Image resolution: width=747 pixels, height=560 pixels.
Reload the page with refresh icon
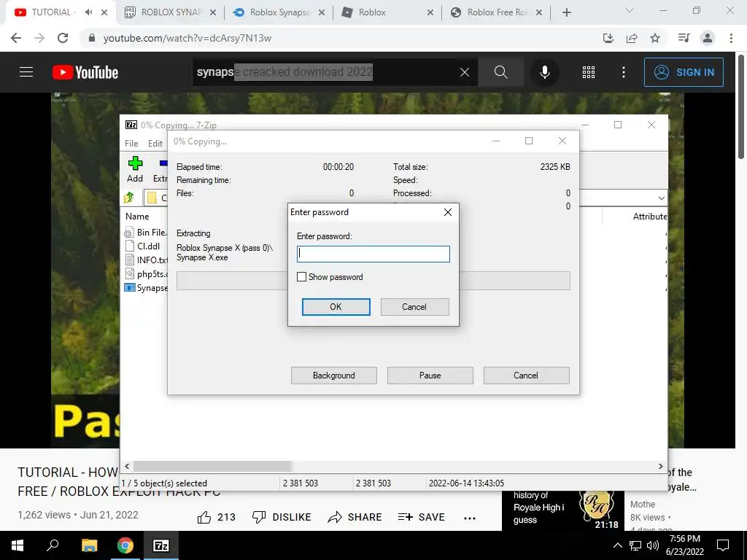[63, 38]
